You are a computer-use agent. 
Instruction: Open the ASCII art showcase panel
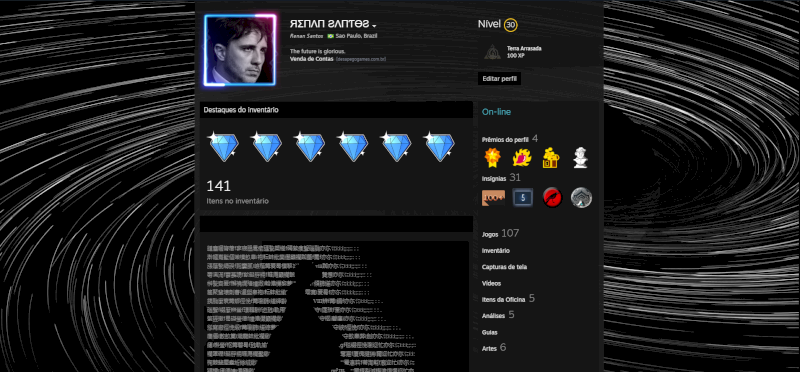(336, 306)
